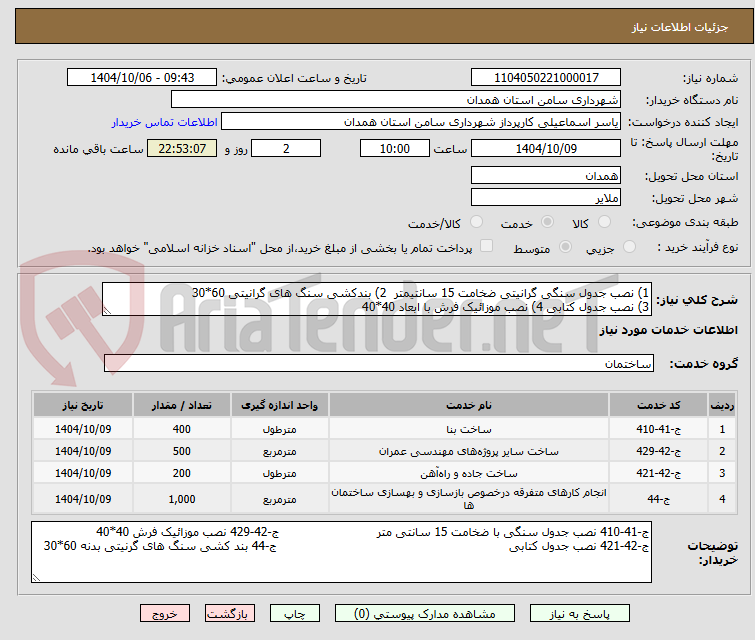Viewport: 755px width, 640px height.
Task: Click the خروج exit button
Action: [165, 614]
